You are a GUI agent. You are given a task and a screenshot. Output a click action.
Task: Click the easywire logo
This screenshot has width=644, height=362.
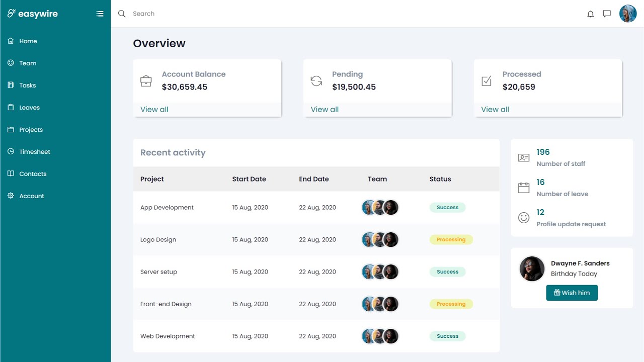click(33, 14)
